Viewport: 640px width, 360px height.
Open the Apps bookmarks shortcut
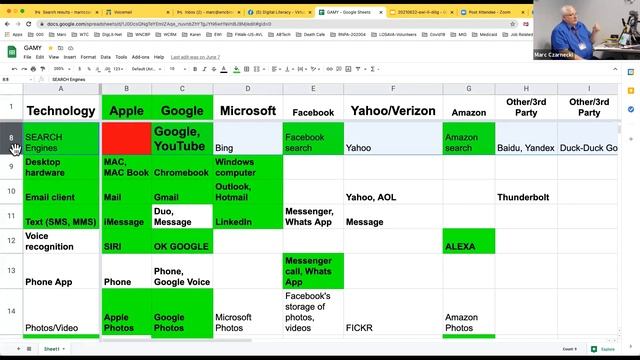pos(14,35)
